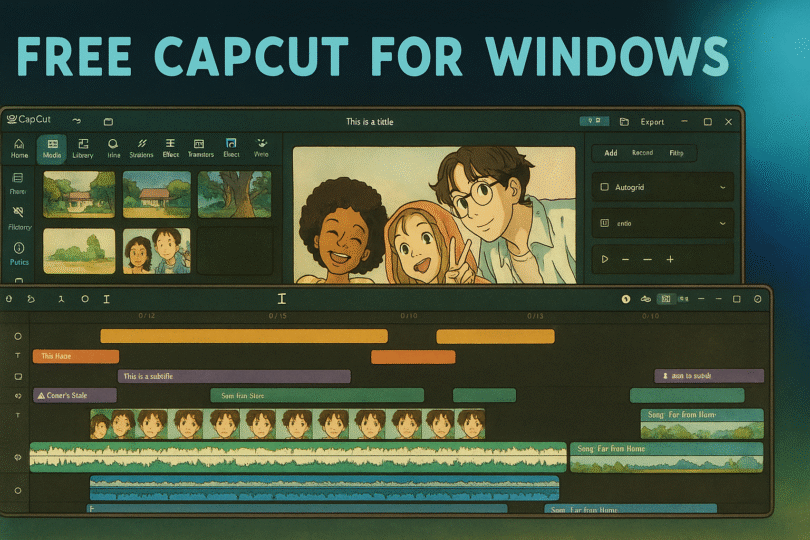Mute the 'Coner's Stale' track speaker icon
Screen dimensions: 810x540
click(18, 396)
